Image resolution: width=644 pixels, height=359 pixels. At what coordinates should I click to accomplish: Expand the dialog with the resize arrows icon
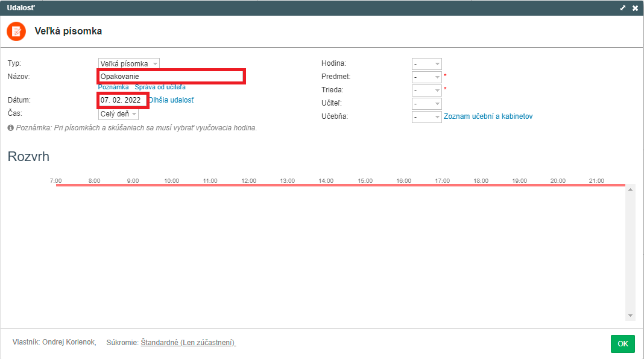click(x=623, y=8)
